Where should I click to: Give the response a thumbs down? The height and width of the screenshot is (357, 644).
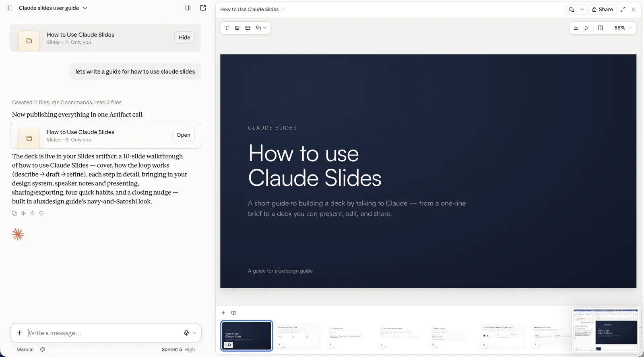pos(41,213)
